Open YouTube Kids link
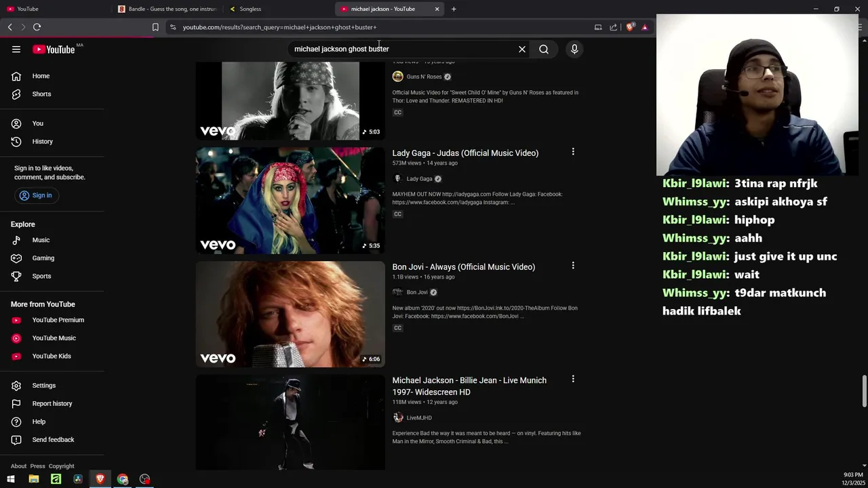Viewport: 868px width, 488px height. (x=52, y=357)
